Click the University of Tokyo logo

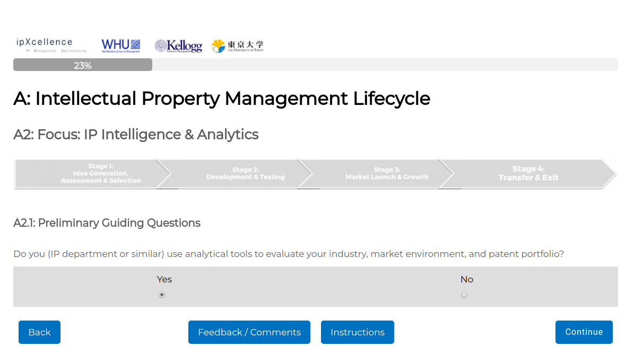[x=238, y=46]
